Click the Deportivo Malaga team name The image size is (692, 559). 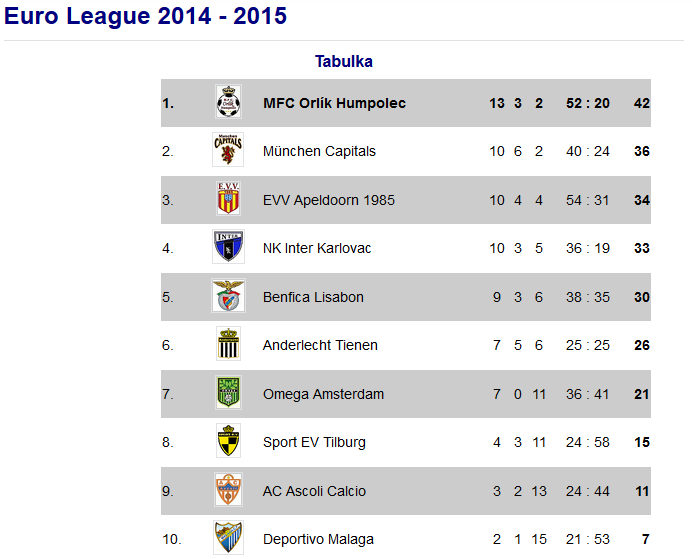pyautogui.click(x=318, y=539)
